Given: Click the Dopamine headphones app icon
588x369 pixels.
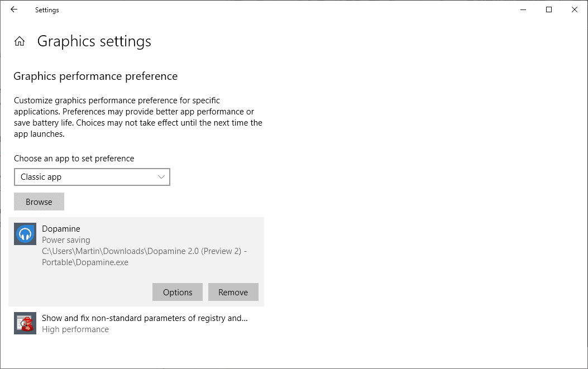Looking at the screenshot, I should [25, 234].
